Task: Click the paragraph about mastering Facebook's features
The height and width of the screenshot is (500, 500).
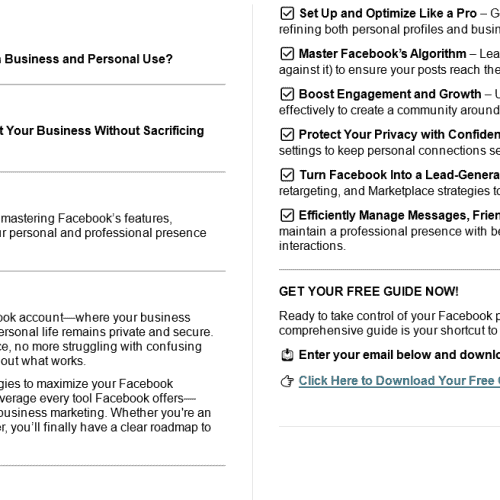Action: pos(103,226)
